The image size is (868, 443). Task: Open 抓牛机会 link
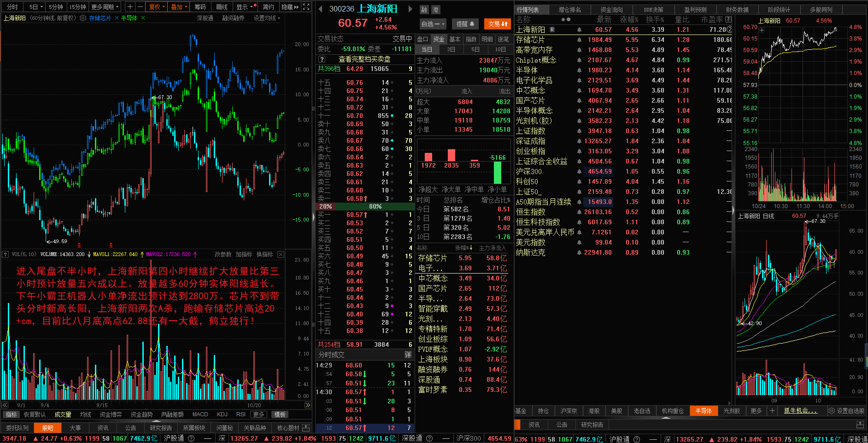point(801,411)
